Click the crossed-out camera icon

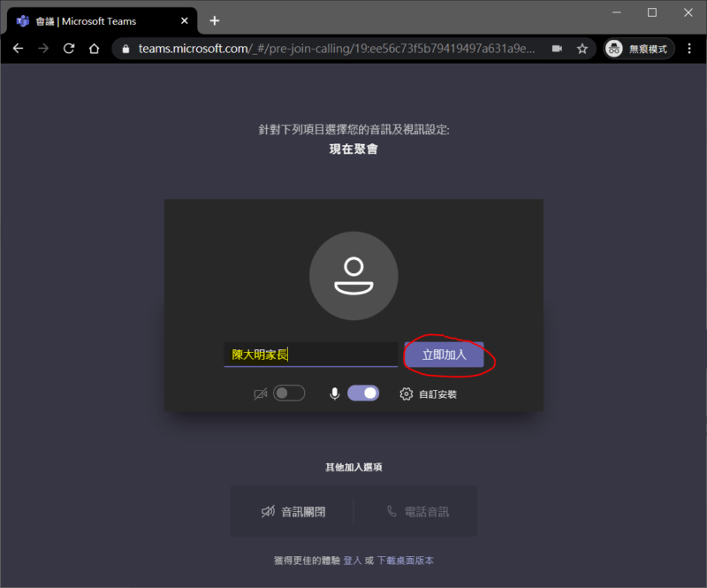point(260,394)
